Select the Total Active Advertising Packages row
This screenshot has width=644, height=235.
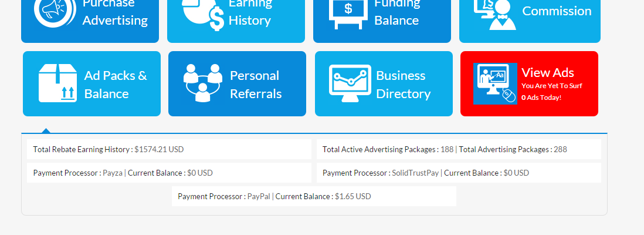pos(459,149)
